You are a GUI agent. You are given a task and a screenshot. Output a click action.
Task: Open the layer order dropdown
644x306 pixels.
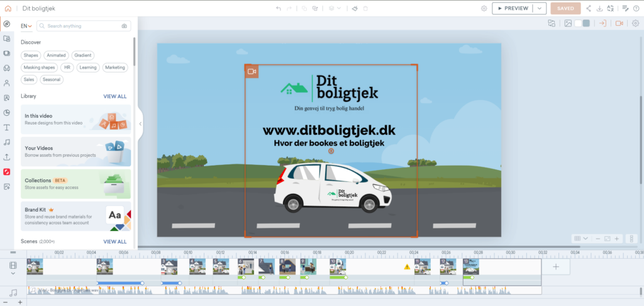(335, 8)
